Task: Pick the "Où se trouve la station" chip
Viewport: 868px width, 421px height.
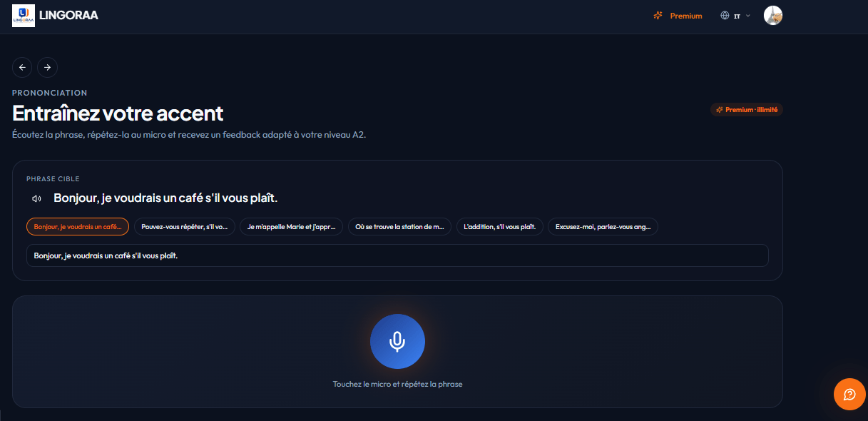Action: [399, 226]
